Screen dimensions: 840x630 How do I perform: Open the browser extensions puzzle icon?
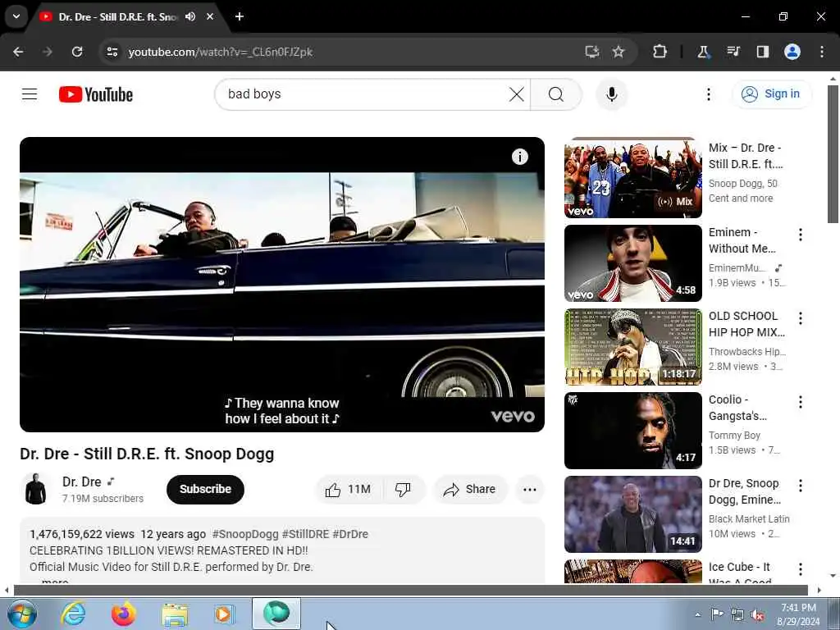(x=660, y=52)
